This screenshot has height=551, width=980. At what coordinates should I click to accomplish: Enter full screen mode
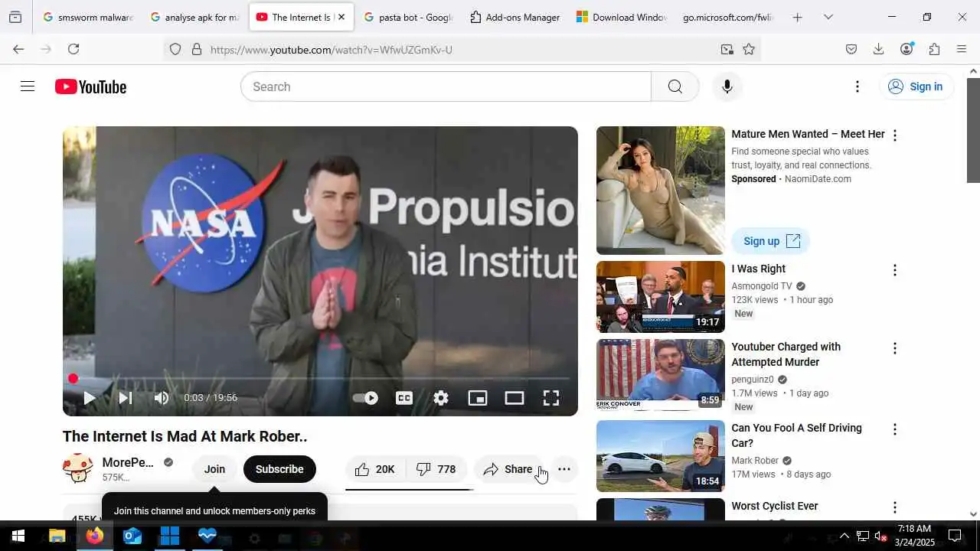[x=551, y=398]
